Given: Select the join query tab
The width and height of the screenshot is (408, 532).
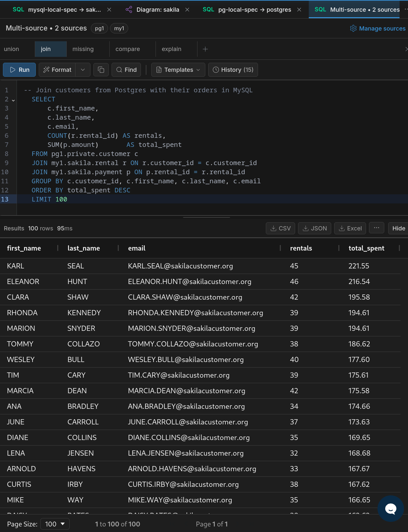Looking at the screenshot, I should click(51, 49).
